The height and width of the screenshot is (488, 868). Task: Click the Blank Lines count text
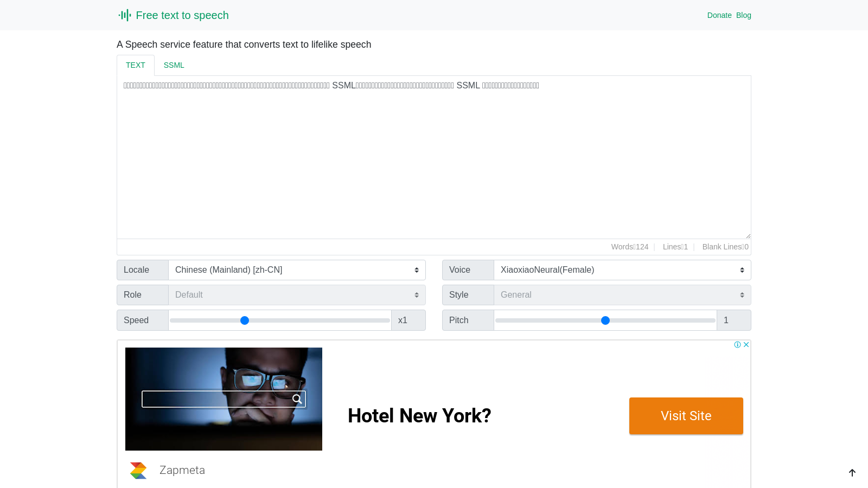[725, 247]
